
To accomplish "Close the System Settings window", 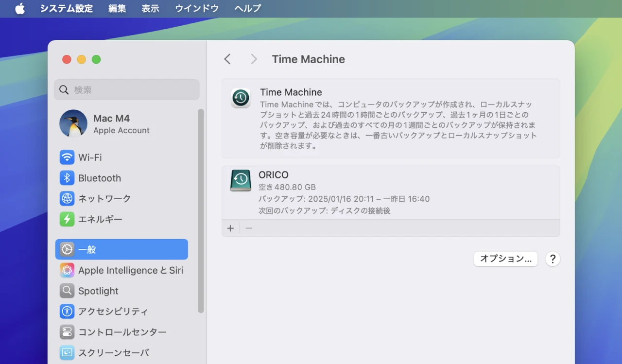I will [67, 59].
